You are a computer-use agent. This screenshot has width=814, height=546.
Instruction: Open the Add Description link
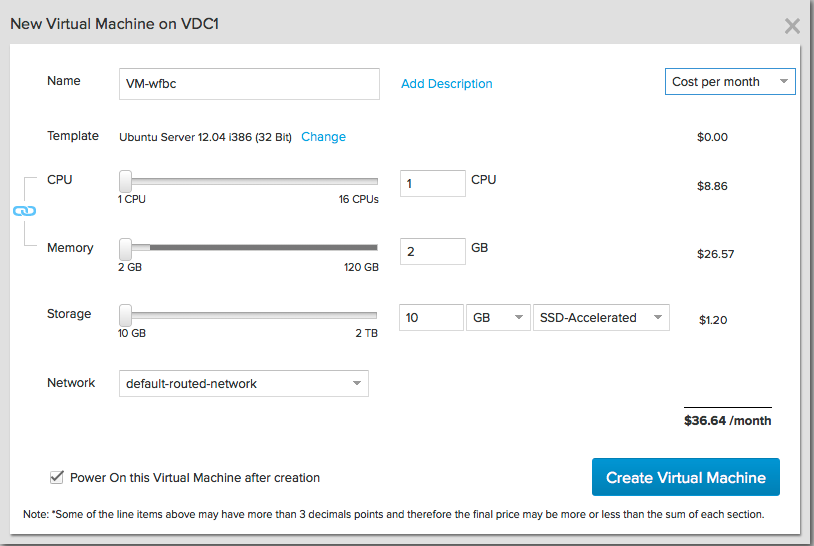coord(446,84)
